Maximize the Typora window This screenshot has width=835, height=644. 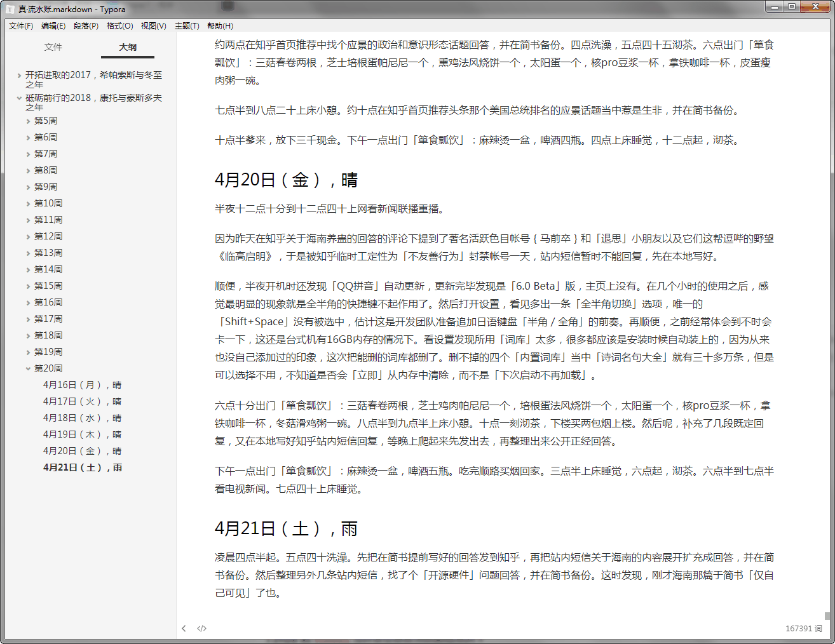[791, 7]
